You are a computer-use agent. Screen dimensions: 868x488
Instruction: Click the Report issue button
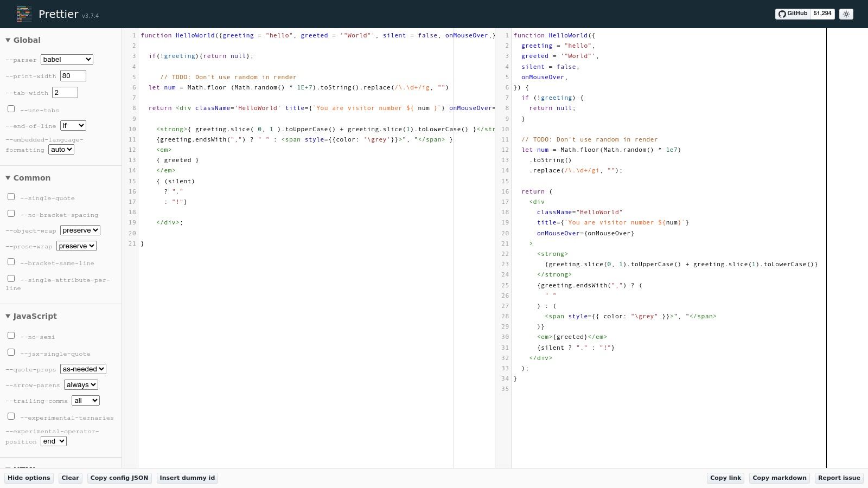click(839, 478)
